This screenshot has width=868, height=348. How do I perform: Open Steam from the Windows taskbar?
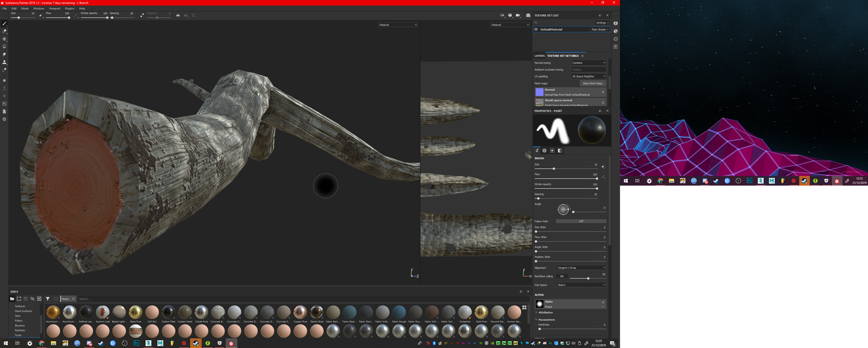[x=101, y=343]
